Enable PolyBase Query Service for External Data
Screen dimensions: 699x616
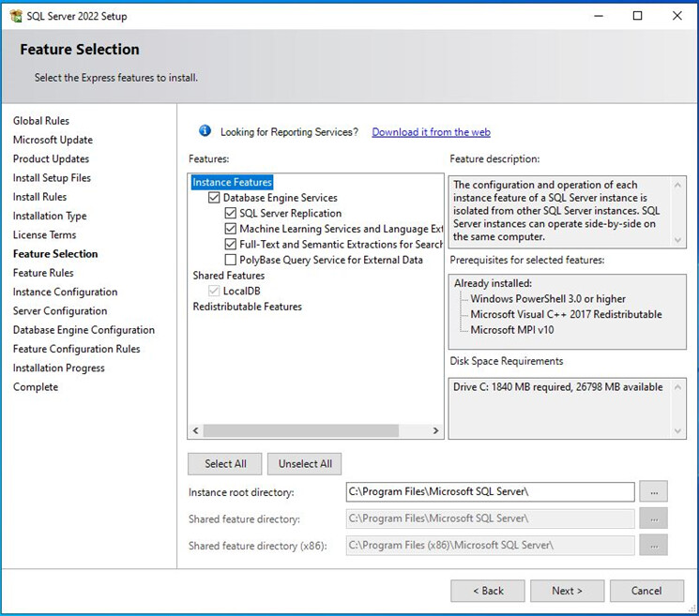pyautogui.click(x=231, y=260)
